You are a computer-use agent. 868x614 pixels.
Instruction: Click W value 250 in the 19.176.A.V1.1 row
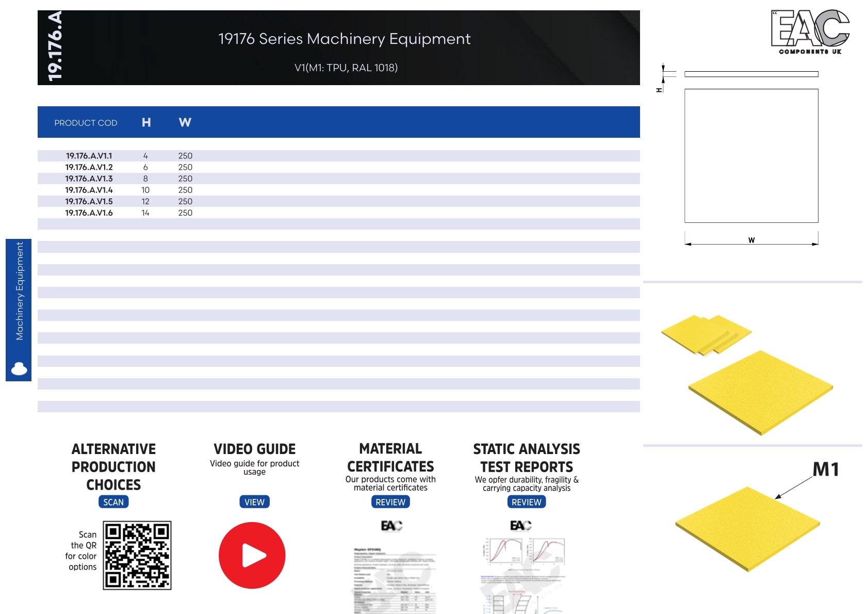pyautogui.click(x=185, y=156)
